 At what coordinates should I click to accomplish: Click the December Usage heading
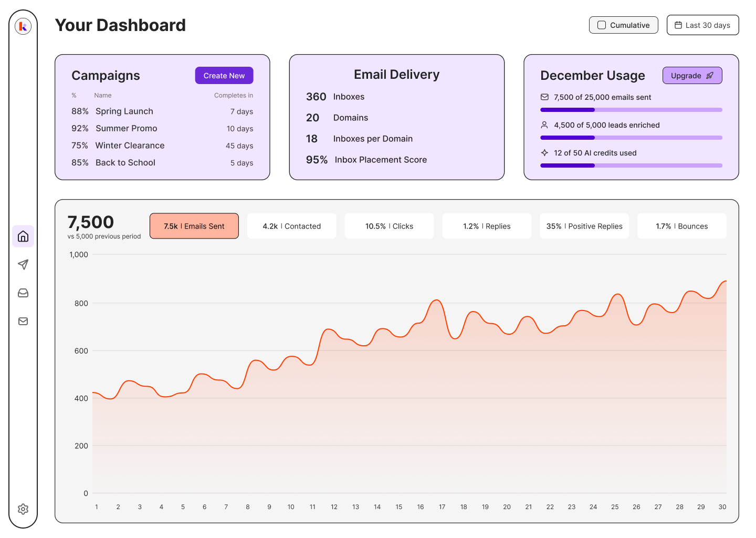click(593, 76)
